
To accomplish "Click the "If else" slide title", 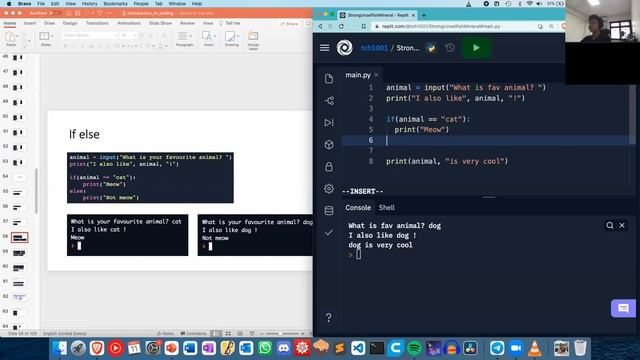I will pyautogui.click(x=84, y=134).
